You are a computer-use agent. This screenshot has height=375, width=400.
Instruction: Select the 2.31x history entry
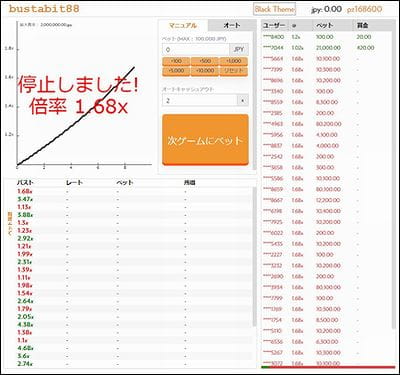point(25,262)
